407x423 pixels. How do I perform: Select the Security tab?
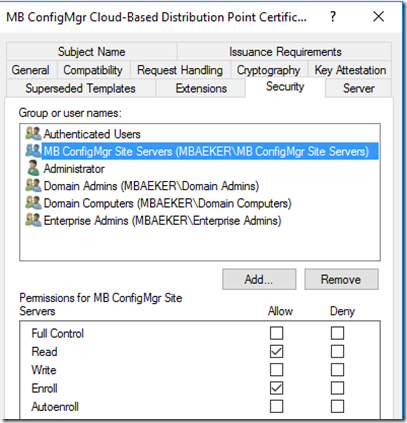tap(285, 87)
